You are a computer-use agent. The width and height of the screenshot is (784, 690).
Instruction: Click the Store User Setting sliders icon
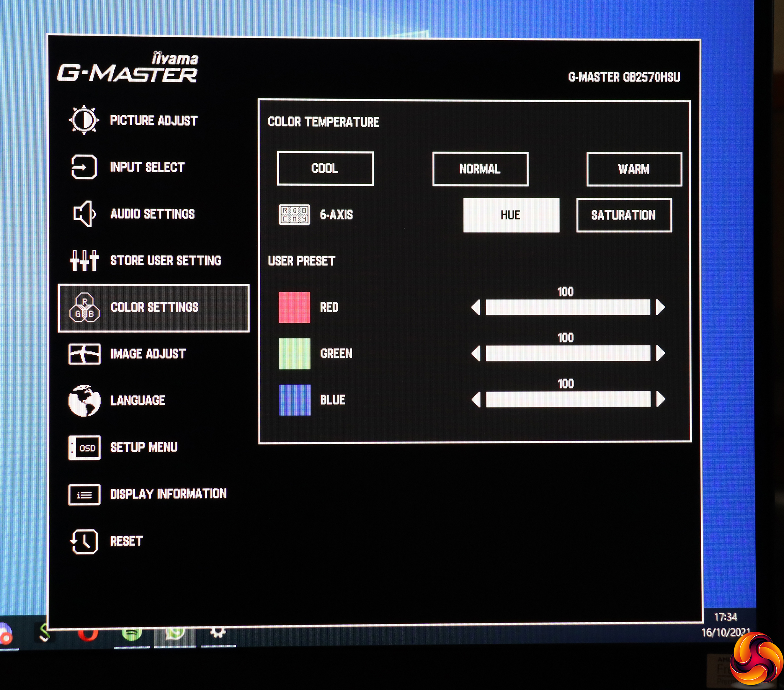(x=84, y=261)
